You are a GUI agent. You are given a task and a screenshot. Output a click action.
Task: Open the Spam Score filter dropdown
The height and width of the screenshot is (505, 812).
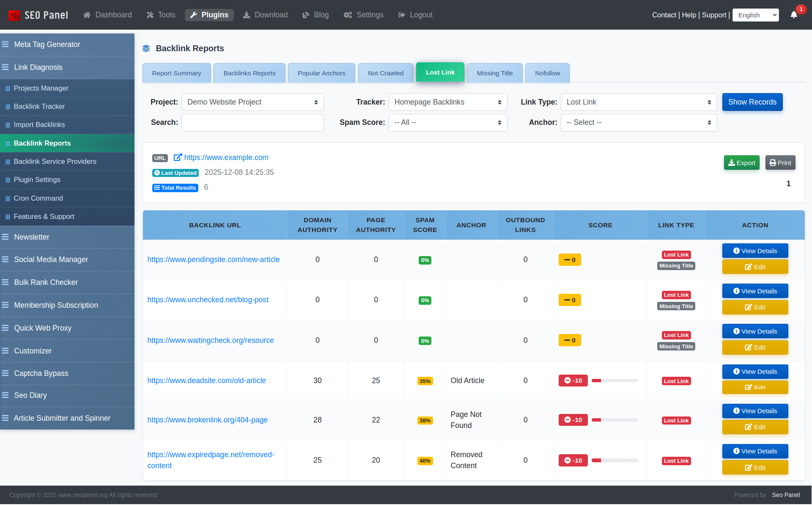pos(447,122)
